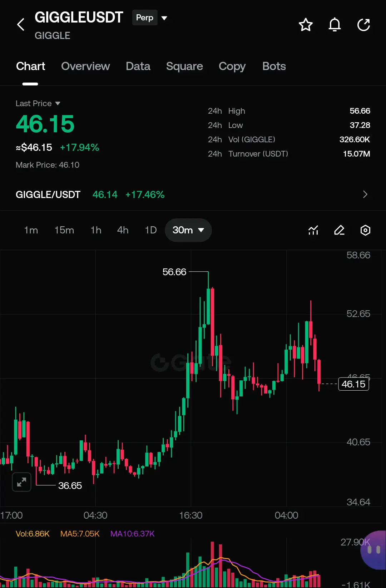The image size is (386, 588).
Task: Tap the GIGGLEUSDT pair title
Action: coord(79,18)
